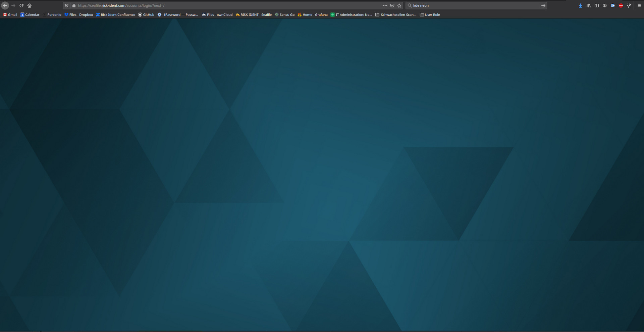
Task: Bookmark this page with the star
Action: (x=399, y=5)
